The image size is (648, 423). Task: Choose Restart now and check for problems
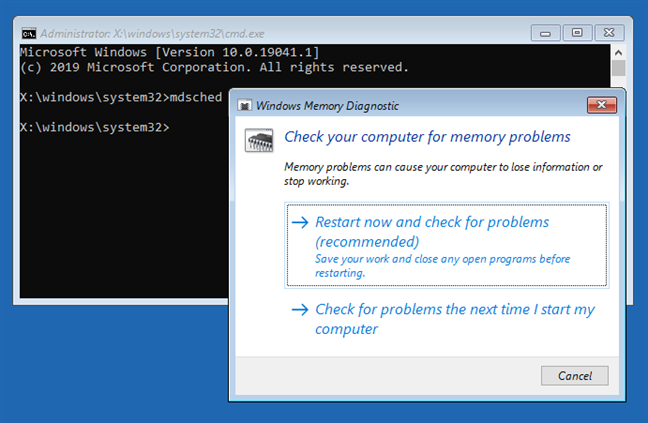pos(432,231)
